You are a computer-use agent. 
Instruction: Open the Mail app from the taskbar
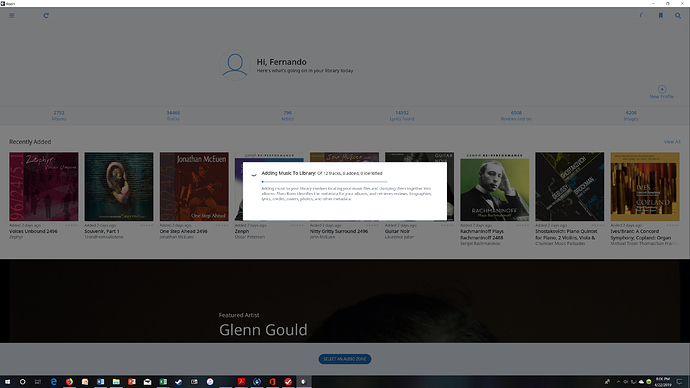pyautogui.click(x=147, y=382)
